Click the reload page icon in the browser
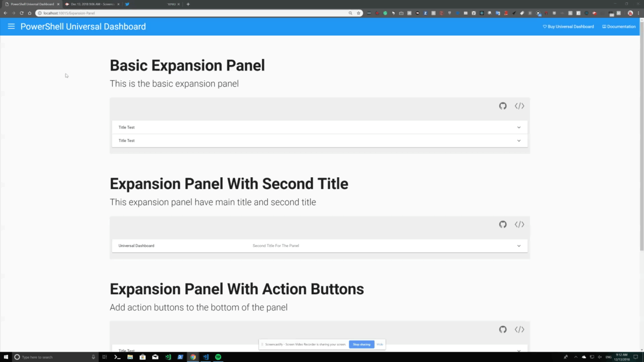The width and height of the screenshot is (644, 362). [x=21, y=13]
